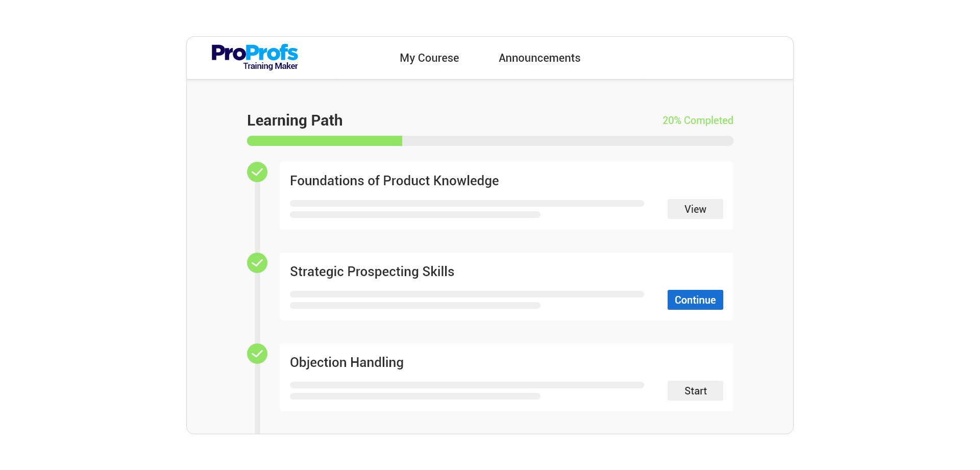980x470 pixels.
Task: Open the Announcements section
Action: pos(539,58)
